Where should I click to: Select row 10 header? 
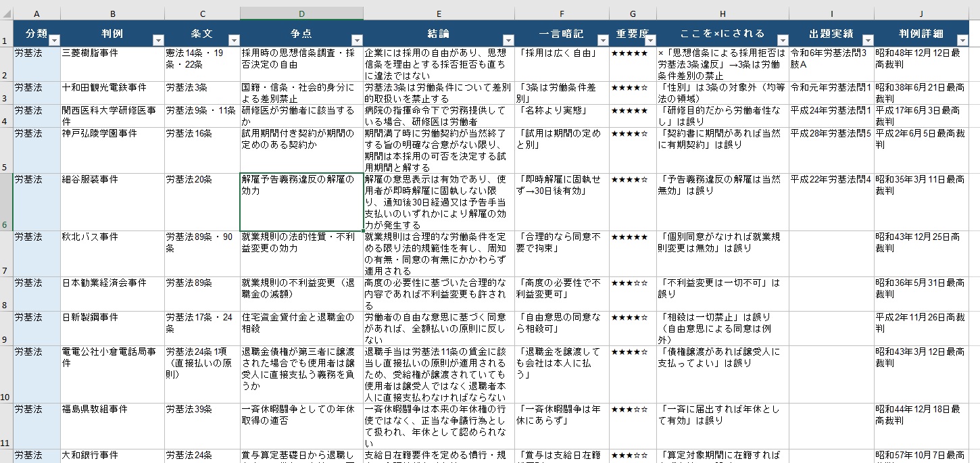point(6,374)
